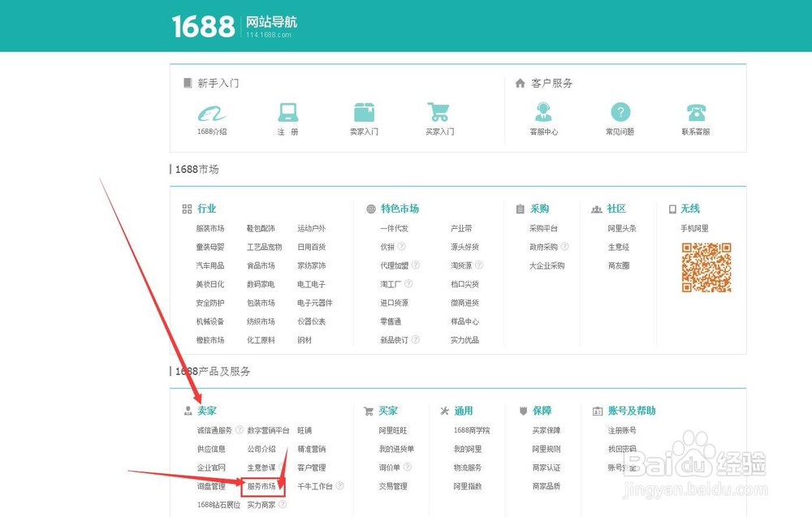Open the 阿里旺旺 buyer link
This screenshot has width=812, height=517.
(392, 430)
